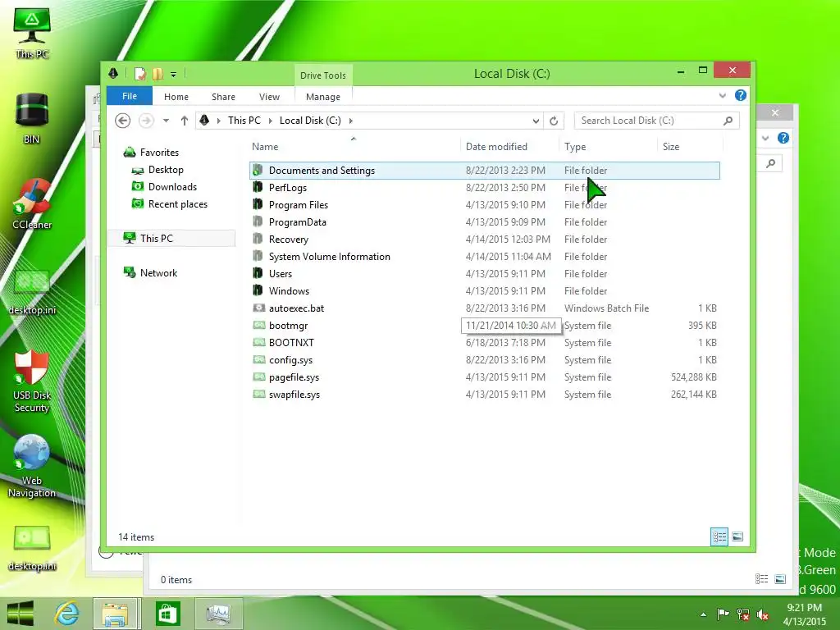Open This PC desktop icon
The width and height of the screenshot is (840, 630).
32,32
